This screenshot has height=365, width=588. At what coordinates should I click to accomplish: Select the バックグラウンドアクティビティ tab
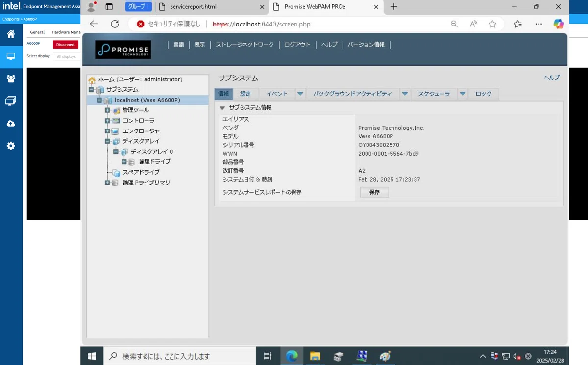point(353,94)
